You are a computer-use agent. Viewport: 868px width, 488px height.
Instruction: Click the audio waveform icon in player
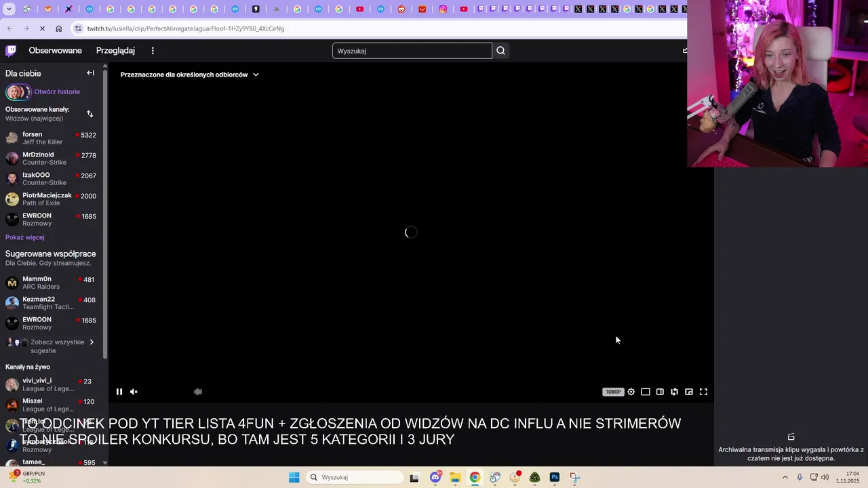coord(198,392)
